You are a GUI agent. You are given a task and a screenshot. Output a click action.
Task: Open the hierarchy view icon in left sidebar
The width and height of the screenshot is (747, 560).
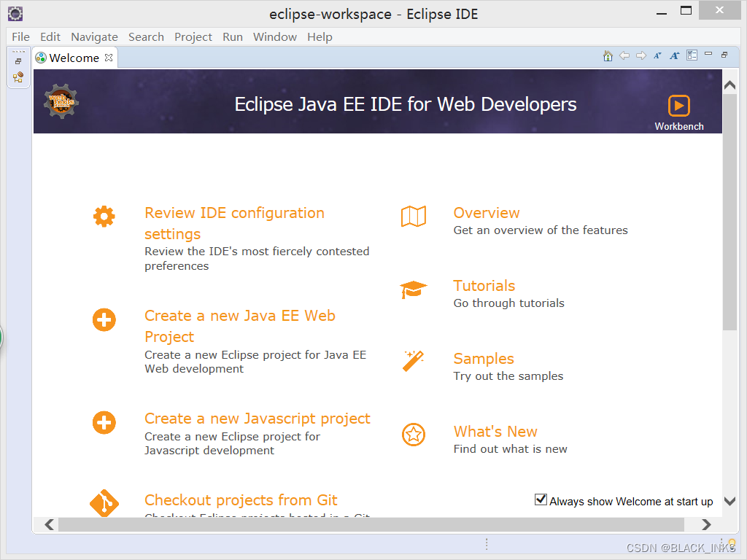click(x=18, y=77)
